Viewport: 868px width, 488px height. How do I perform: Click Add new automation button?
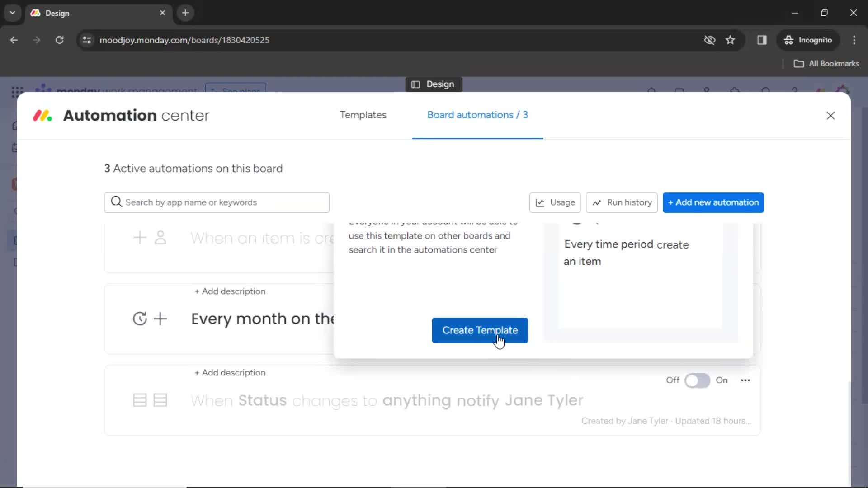point(713,202)
